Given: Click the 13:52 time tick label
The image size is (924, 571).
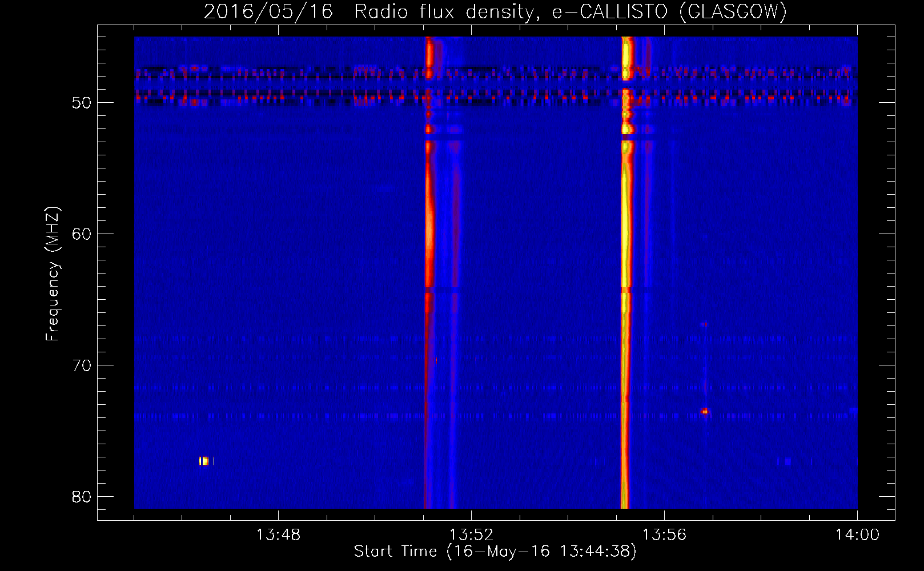Looking at the screenshot, I should [471, 534].
